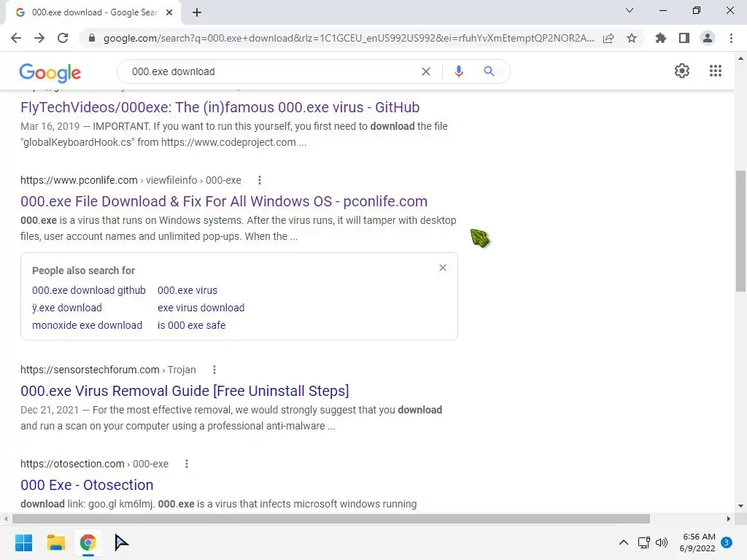747x560 pixels.
Task: Open the more options for the pconlife.com result
Action: pyautogui.click(x=260, y=180)
